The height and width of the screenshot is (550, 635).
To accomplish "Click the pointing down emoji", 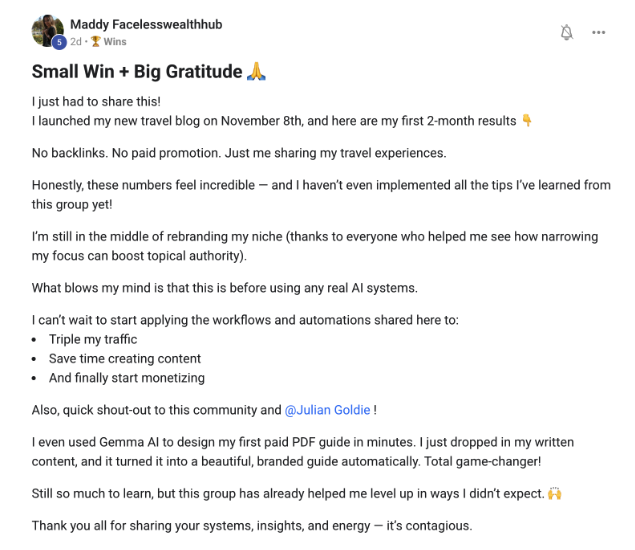I will [x=527, y=121].
